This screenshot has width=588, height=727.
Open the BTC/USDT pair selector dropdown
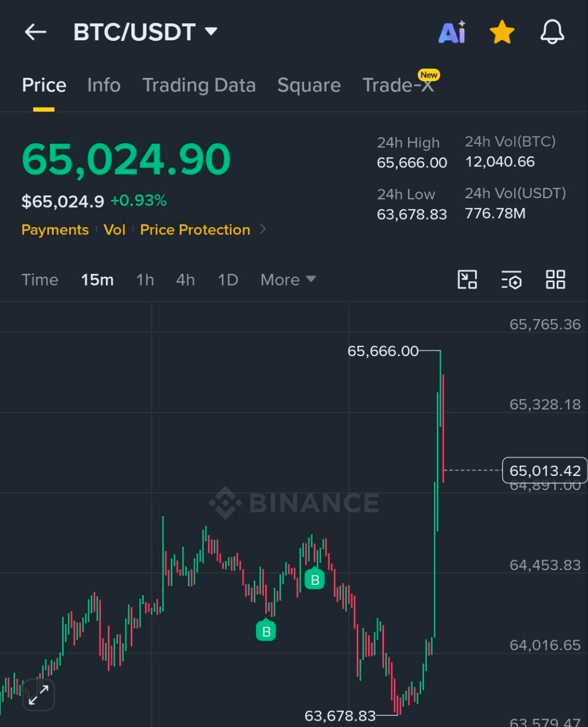pyautogui.click(x=145, y=32)
